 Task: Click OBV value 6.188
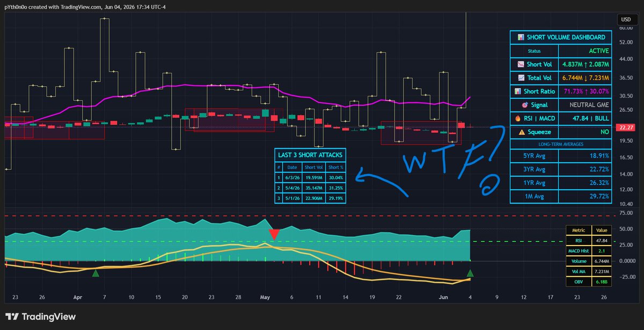coord(602,282)
